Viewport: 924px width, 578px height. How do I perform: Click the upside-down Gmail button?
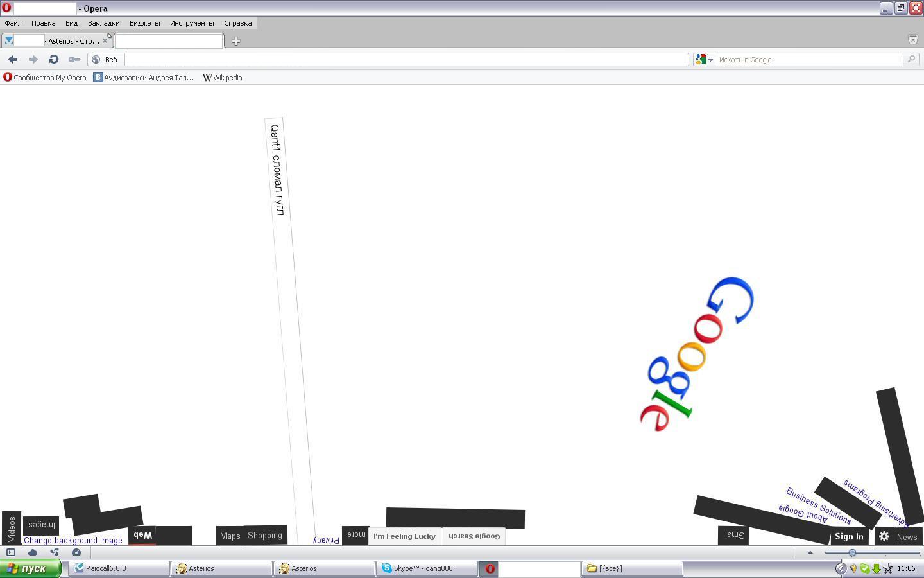[733, 535]
